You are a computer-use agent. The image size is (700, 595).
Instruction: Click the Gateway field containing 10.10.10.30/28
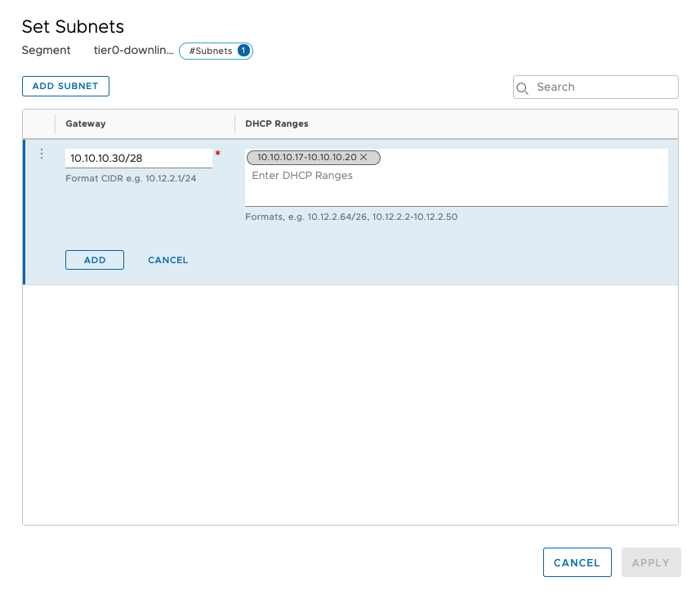point(138,158)
